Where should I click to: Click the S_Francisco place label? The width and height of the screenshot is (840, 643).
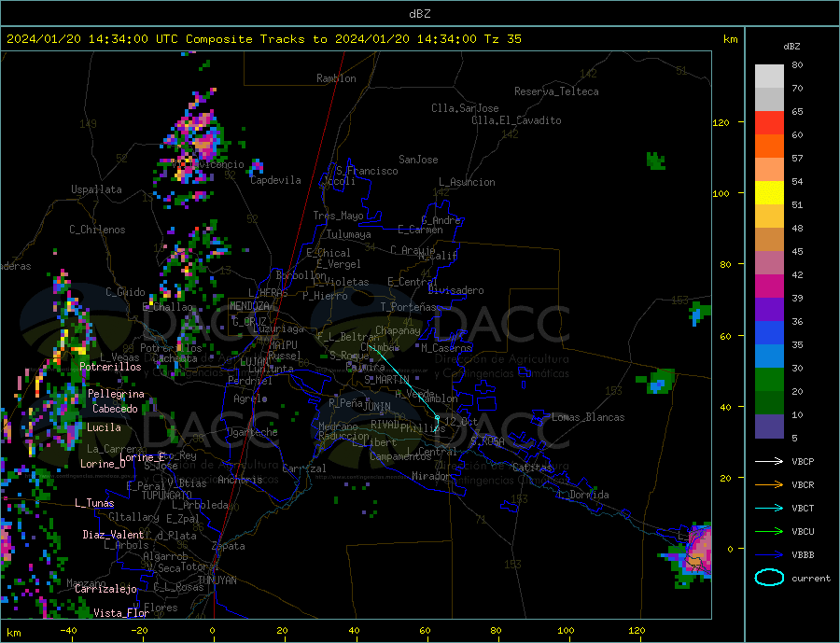367,171
